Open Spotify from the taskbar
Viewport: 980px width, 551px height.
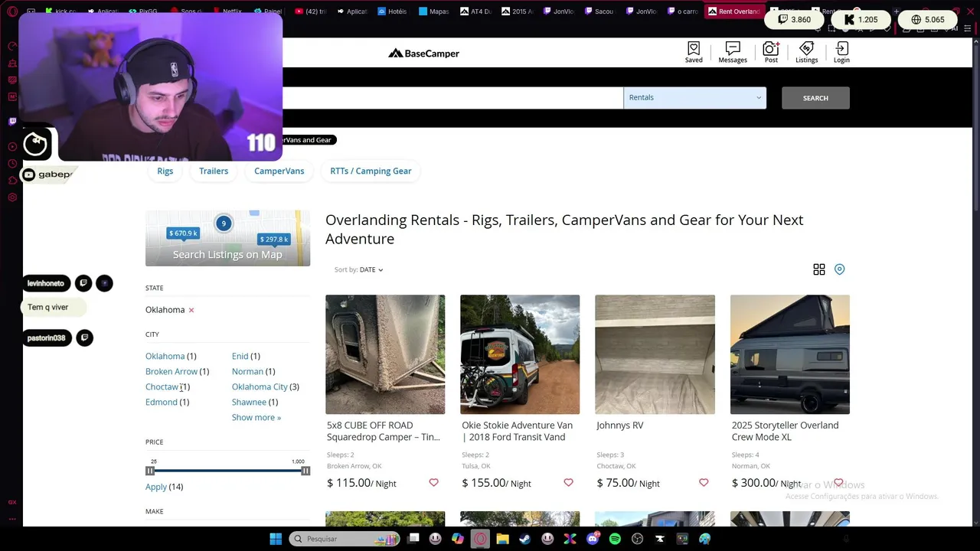coord(615,539)
